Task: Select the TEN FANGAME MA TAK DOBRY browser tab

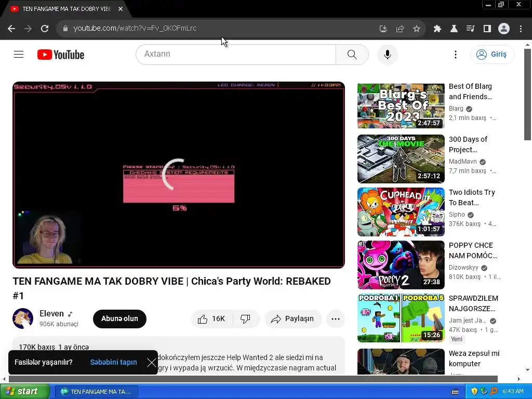Action: point(66,9)
